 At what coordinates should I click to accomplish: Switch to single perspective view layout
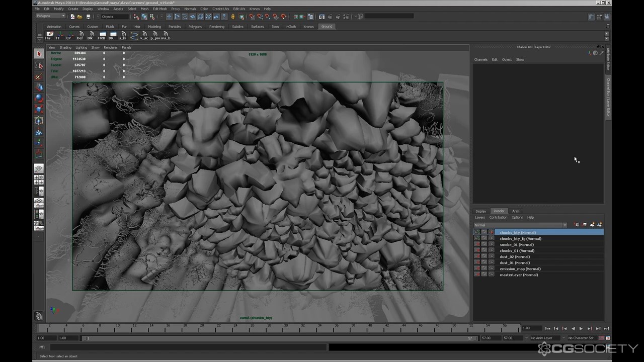(x=39, y=168)
